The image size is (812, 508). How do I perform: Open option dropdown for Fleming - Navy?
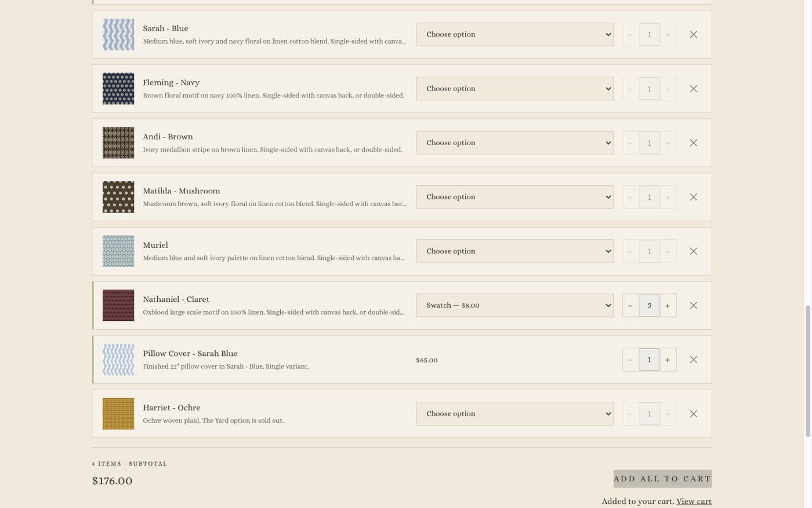(x=514, y=89)
